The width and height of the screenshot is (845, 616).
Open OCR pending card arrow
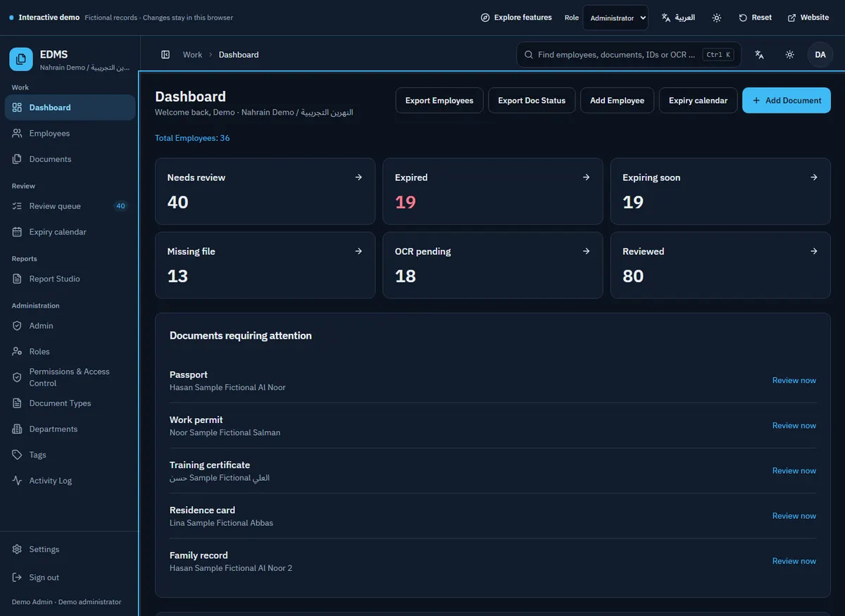[587, 251]
